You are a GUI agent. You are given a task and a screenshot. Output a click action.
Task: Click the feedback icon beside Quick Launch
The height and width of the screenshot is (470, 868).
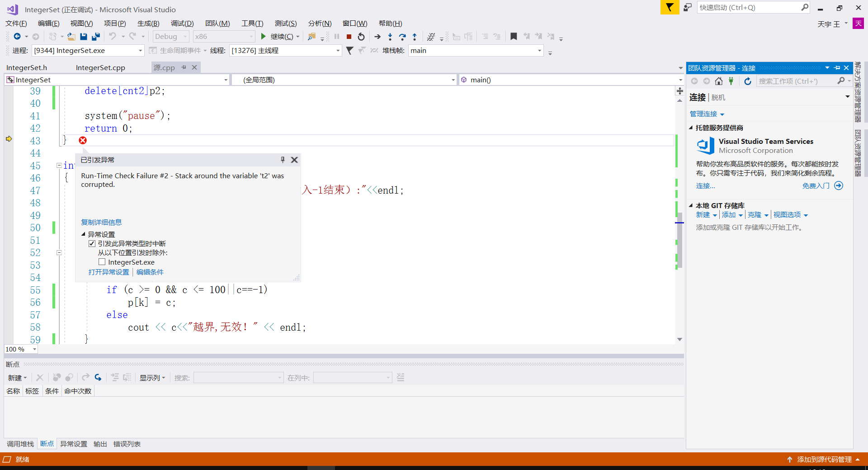coord(687,8)
